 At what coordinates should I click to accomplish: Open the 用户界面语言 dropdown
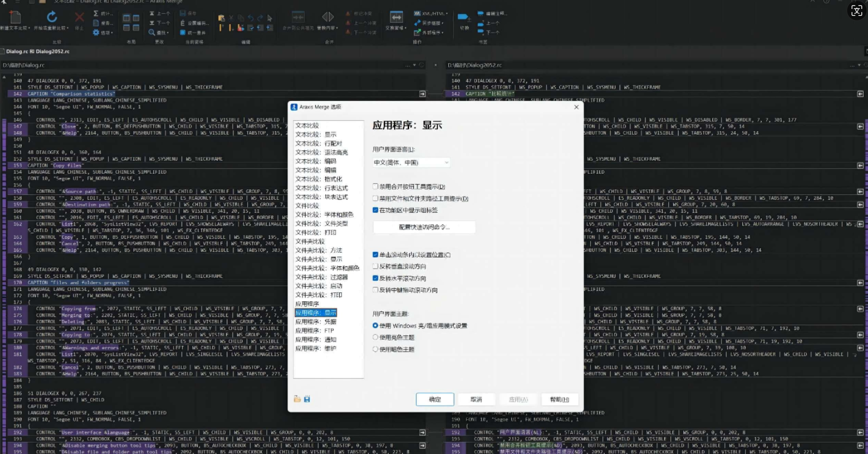tap(411, 162)
